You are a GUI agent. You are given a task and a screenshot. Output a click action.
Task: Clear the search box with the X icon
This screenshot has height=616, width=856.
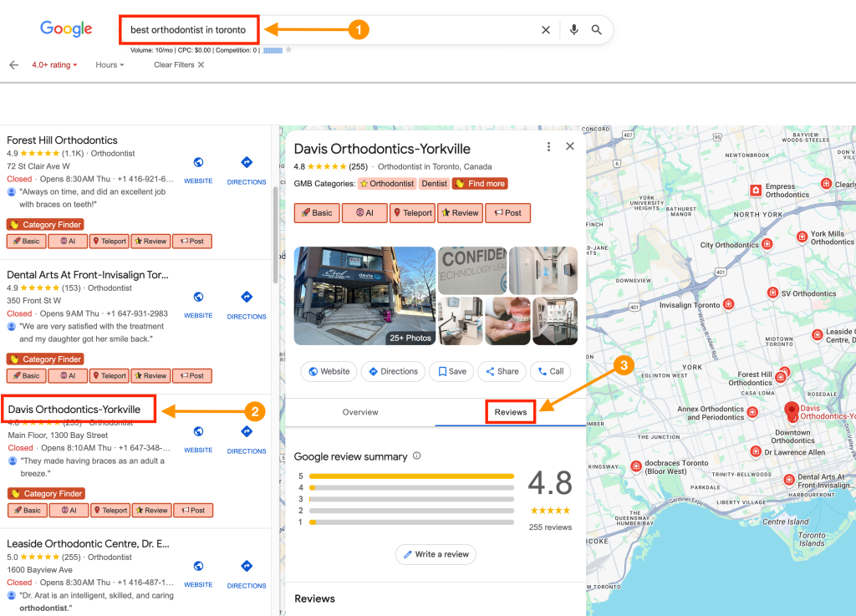pyautogui.click(x=545, y=30)
